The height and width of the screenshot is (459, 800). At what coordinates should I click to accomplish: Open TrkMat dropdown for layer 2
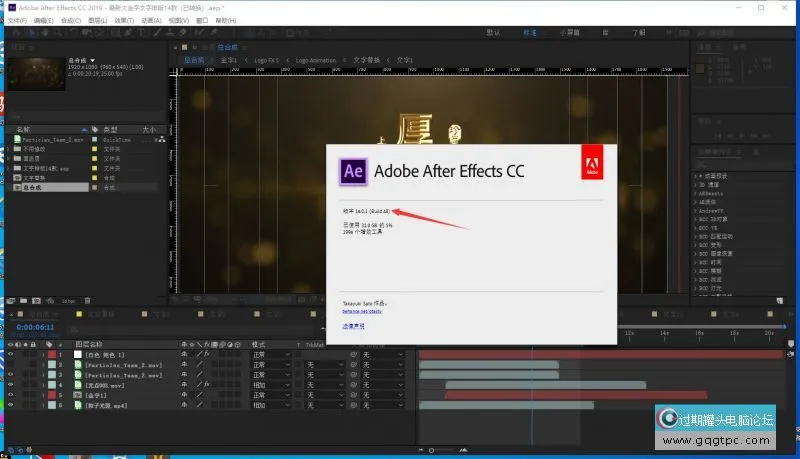(325, 365)
